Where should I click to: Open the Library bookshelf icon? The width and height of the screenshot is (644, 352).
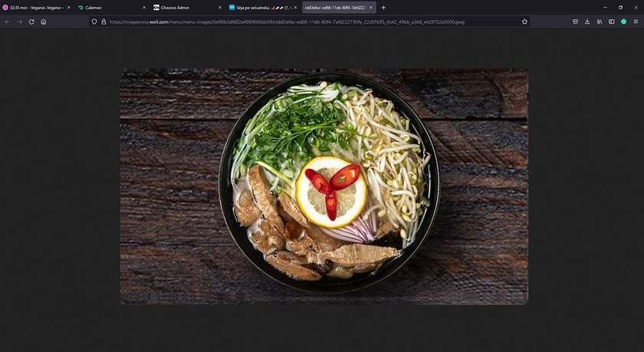600,21
